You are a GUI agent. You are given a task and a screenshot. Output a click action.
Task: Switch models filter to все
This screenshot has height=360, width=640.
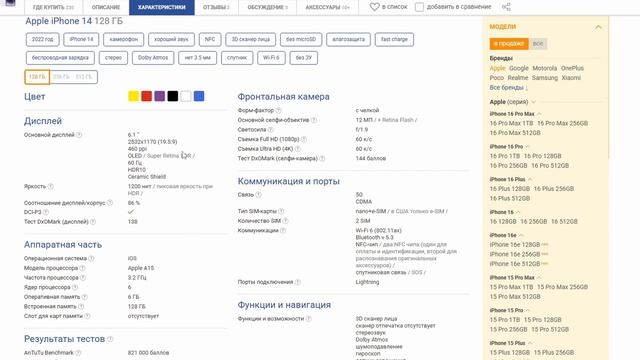tap(538, 44)
